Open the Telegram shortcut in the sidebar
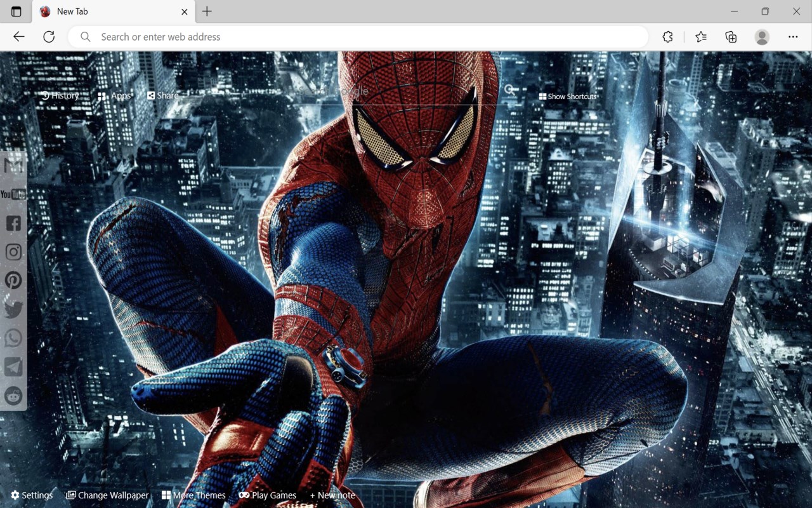 pyautogui.click(x=13, y=366)
